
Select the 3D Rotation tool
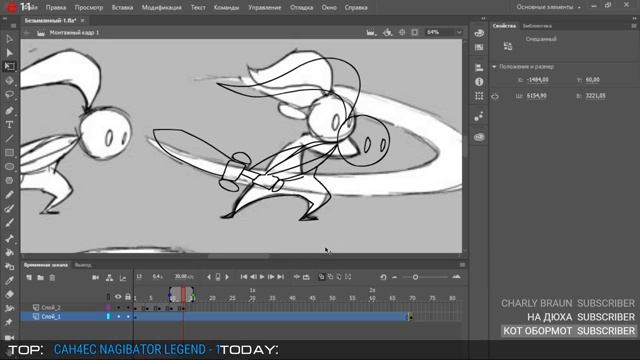(9, 81)
